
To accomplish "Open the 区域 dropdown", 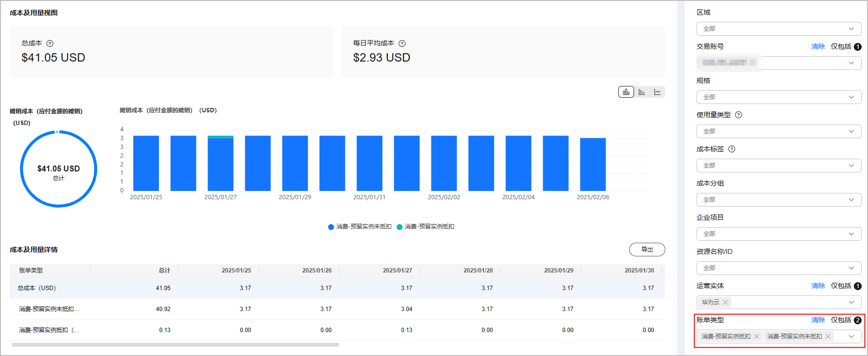I will click(779, 29).
